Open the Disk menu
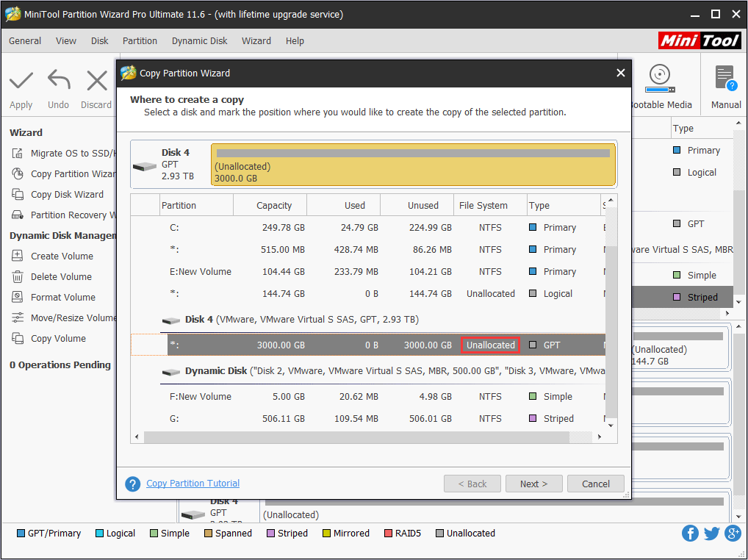This screenshot has width=748, height=560. pos(100,41)
